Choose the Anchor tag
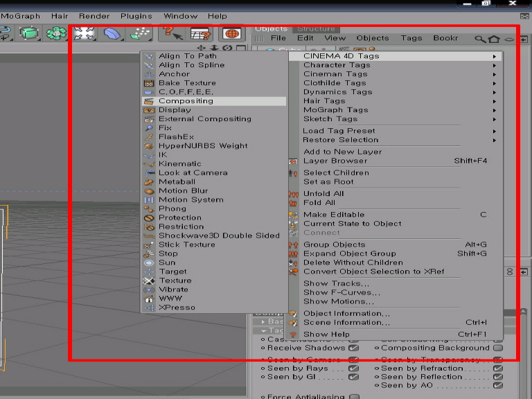This screenshot has height=399, width=532. (214, 74)
